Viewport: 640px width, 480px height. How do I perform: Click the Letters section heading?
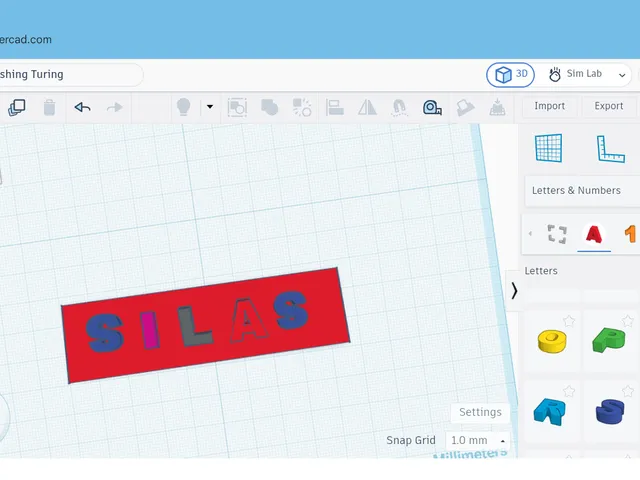tap(541, 271)
